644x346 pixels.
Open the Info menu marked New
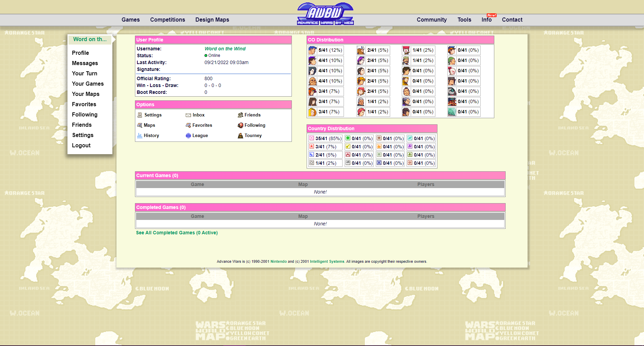tap(486, 20)
